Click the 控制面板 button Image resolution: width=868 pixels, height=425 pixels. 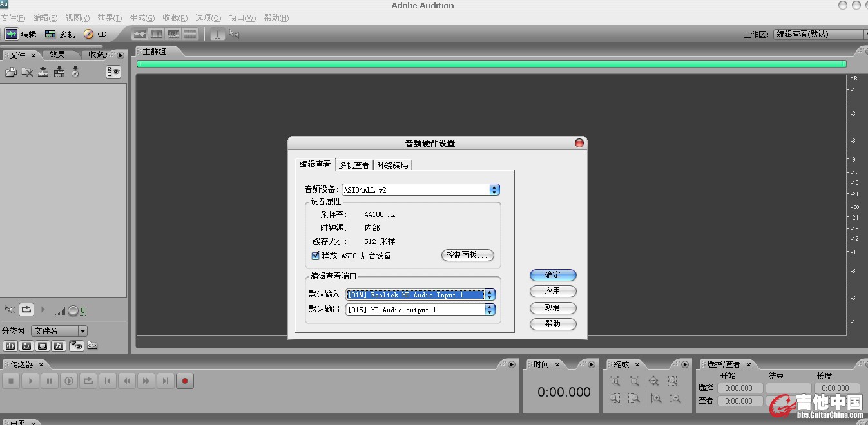[x=468, y=255]
